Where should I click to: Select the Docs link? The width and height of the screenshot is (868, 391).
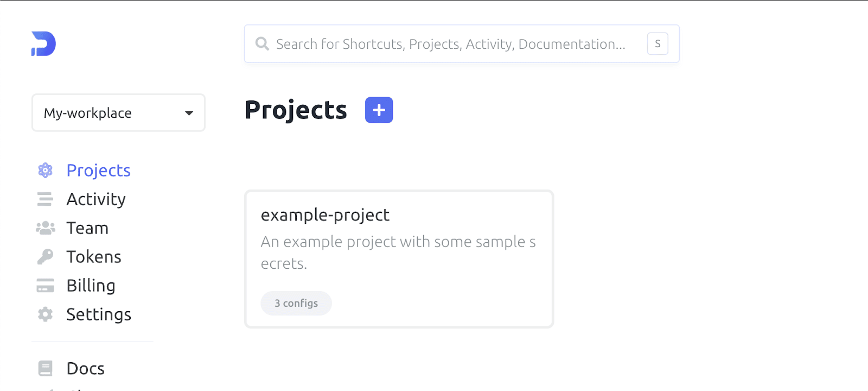[x=85, y=368]
